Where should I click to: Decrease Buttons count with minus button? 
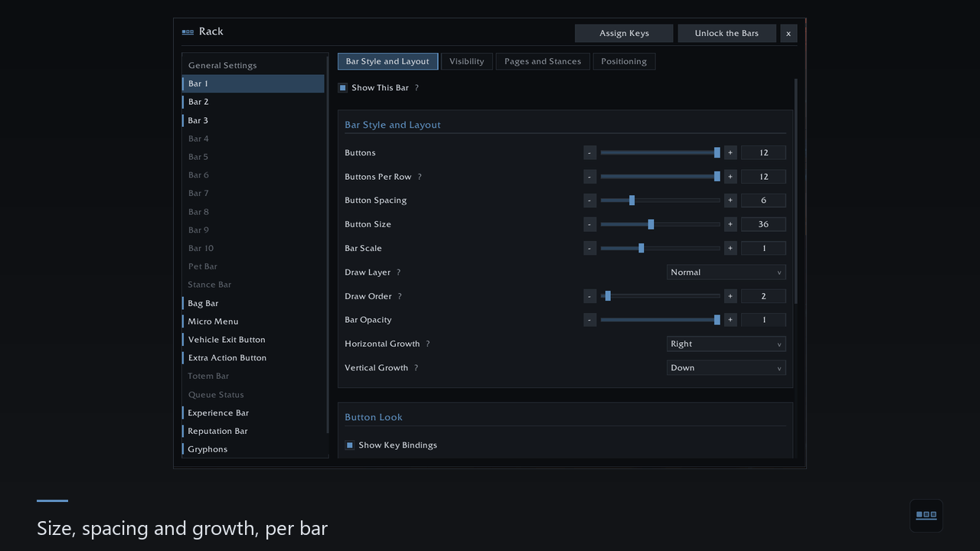coord(590,153)
